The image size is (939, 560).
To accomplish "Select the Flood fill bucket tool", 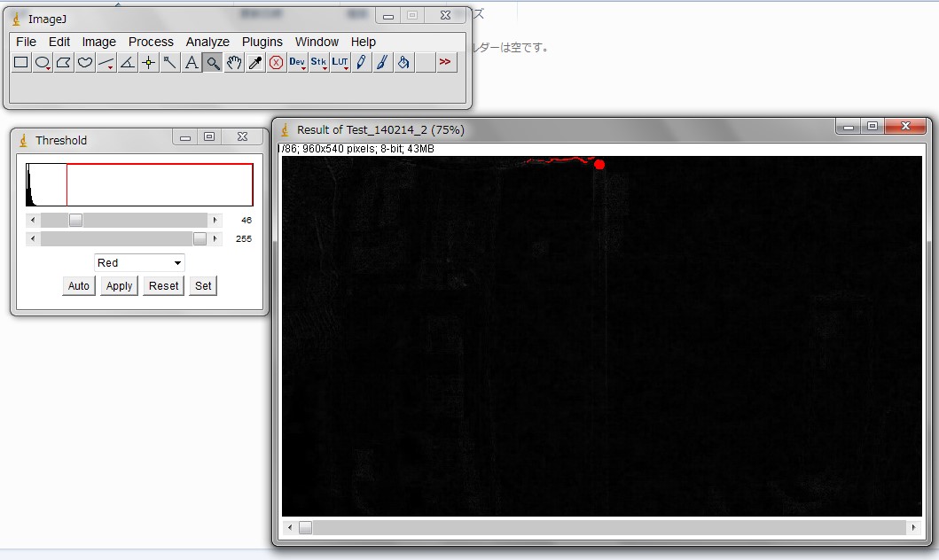I will pos(403,62).
